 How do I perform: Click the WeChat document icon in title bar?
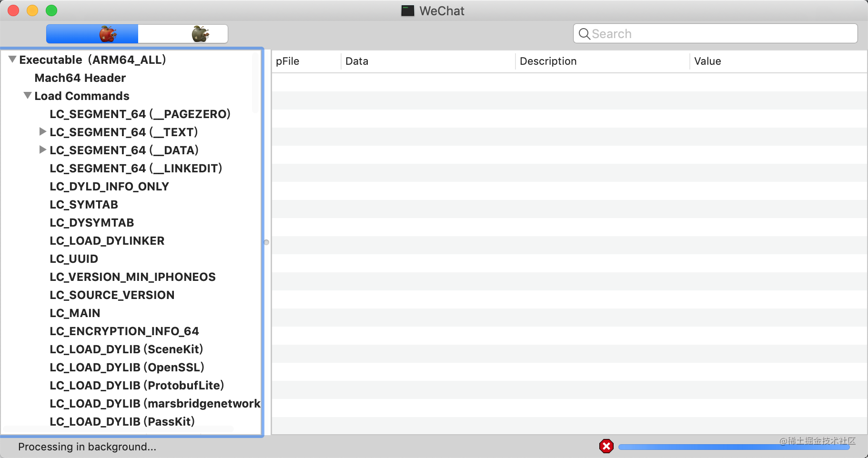pos(407,10)
